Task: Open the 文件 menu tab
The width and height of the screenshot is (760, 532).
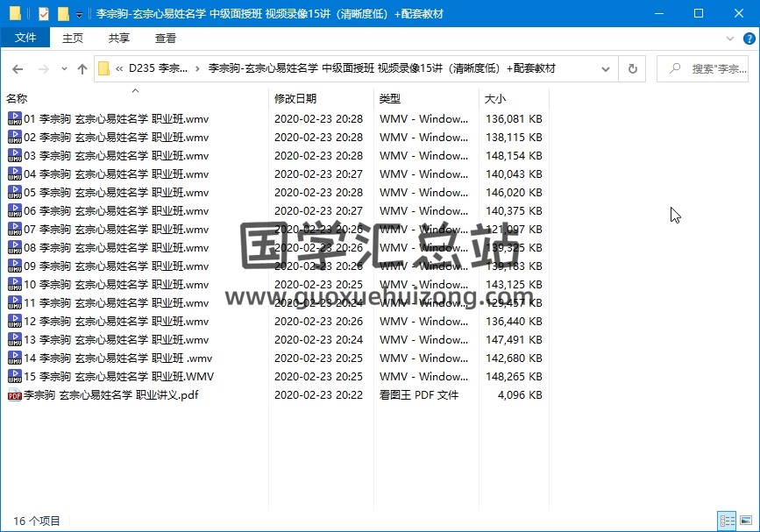Action: pos(25,38)
